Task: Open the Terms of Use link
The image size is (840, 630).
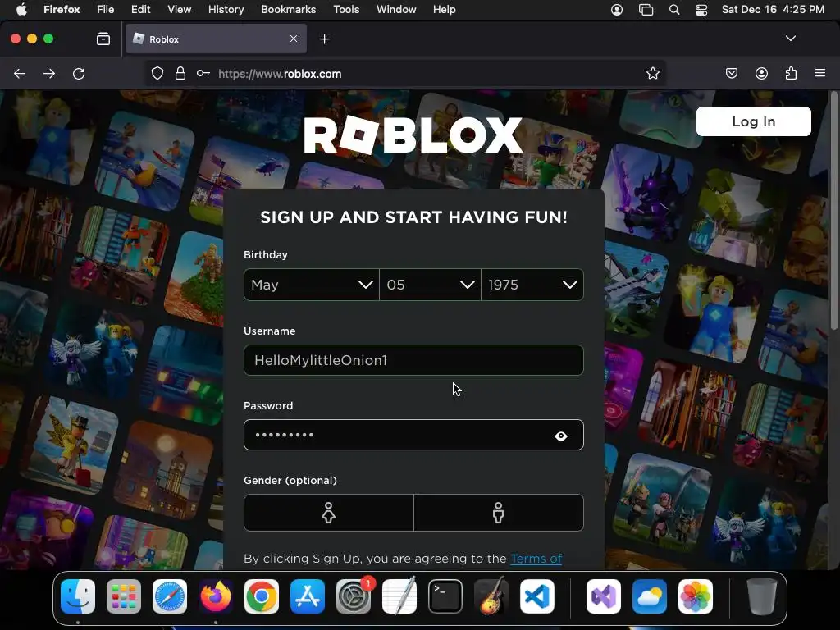Action: [x=536, y=559]
